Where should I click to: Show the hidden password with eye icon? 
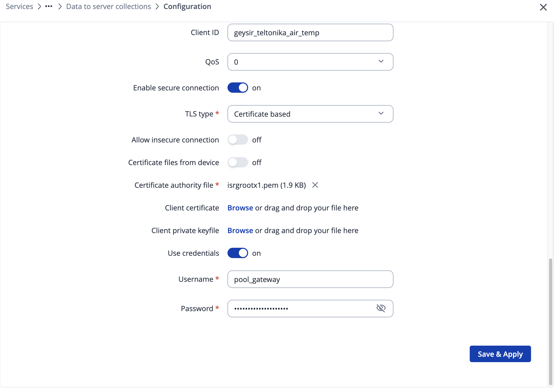click(381, 308)
